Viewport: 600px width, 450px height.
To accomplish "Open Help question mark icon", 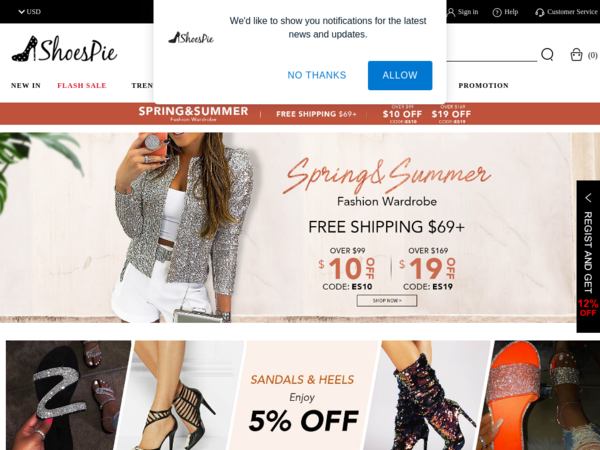I will [x=497, y=12].
